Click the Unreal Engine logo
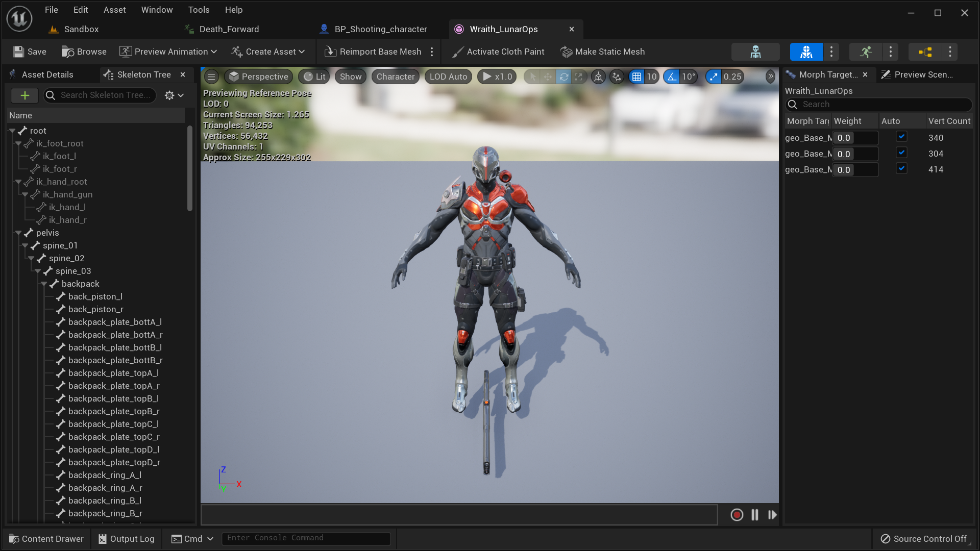Viewport: 980px width, 551px height. coord(19,19)
